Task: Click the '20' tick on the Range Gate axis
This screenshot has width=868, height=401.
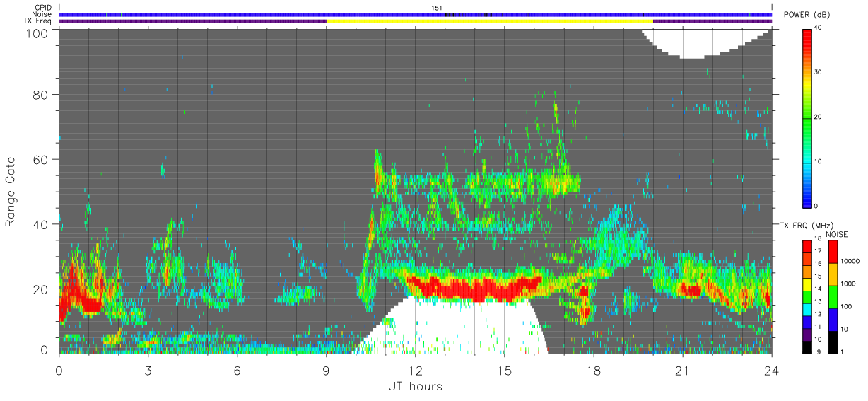Action: tap(41, 289)
